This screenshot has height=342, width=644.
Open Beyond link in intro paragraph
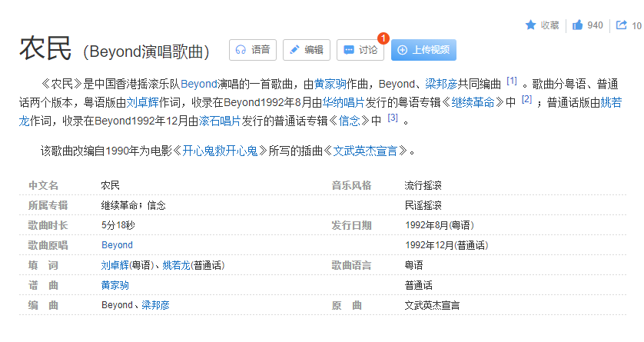(199, 85)
